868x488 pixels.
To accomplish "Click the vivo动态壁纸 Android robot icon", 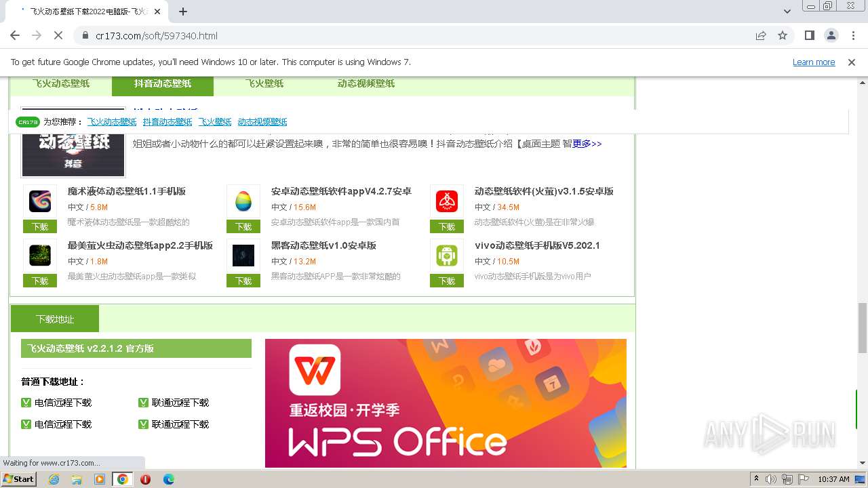I will click(x=447, y=256).
